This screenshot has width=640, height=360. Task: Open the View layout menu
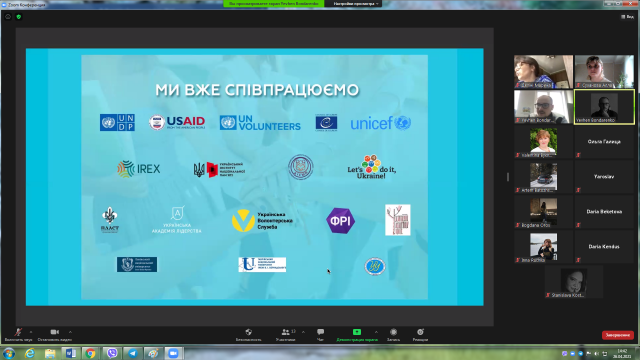coord(628,17)
